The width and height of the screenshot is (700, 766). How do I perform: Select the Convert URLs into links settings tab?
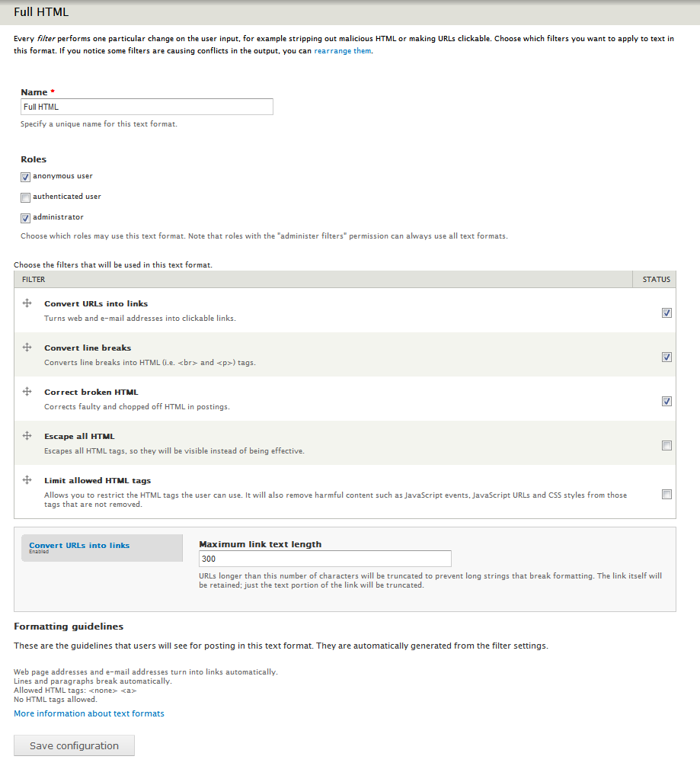coord(79,546)
